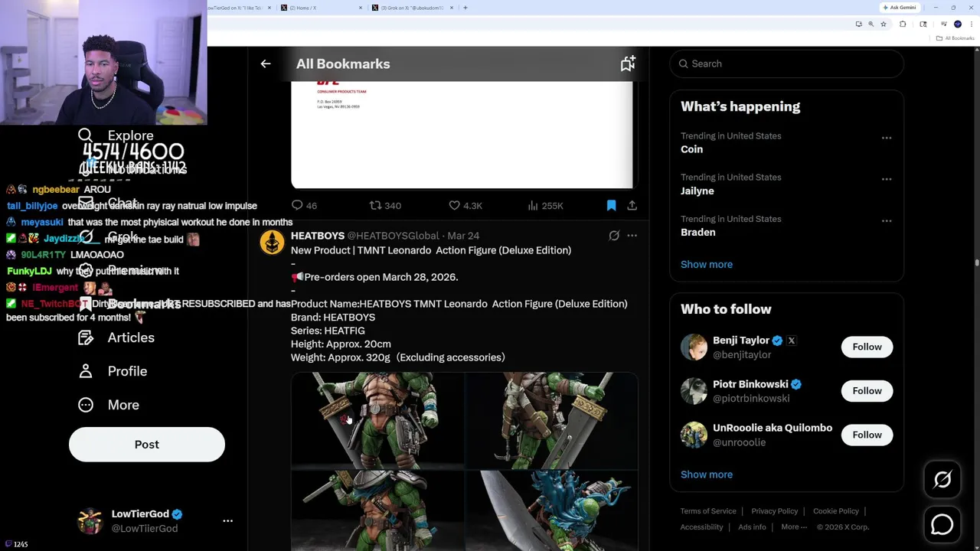Viewport: 980px width, 551px height.
Task: Close the Home / X browser tab
Action: point(361,8)
